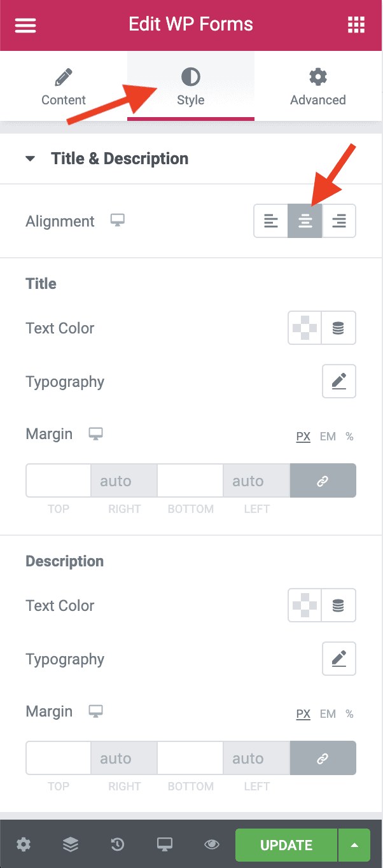Open save options arrow beside Update
Screen dimensions: 383x868
(354, 845)
